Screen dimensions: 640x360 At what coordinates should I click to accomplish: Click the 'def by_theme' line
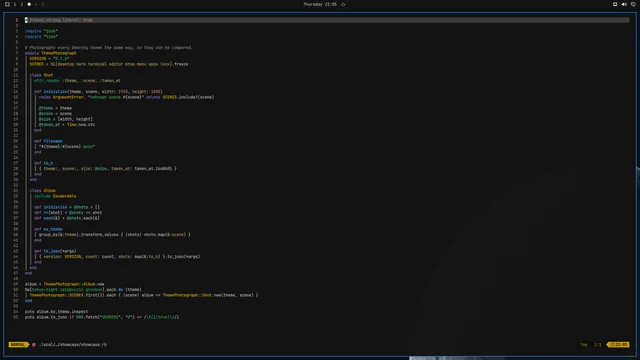pyautogui.click(x=48, y=229)
